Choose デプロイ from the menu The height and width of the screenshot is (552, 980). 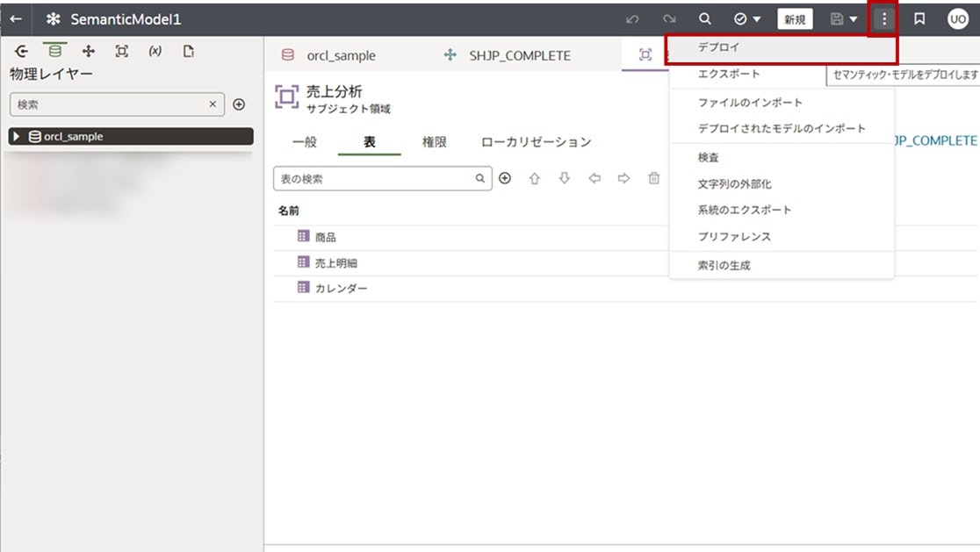pyautogui.click(x=782, y=47)
